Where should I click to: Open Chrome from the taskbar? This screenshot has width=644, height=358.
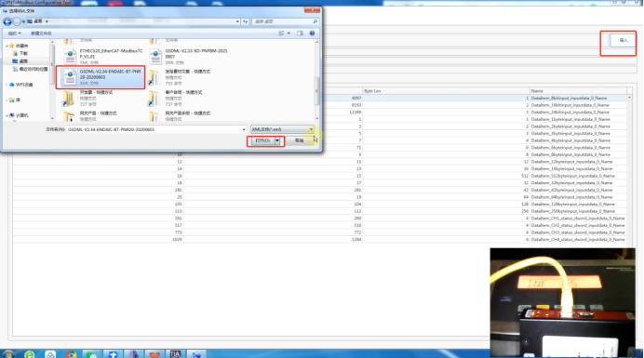(x=71, y=354)
